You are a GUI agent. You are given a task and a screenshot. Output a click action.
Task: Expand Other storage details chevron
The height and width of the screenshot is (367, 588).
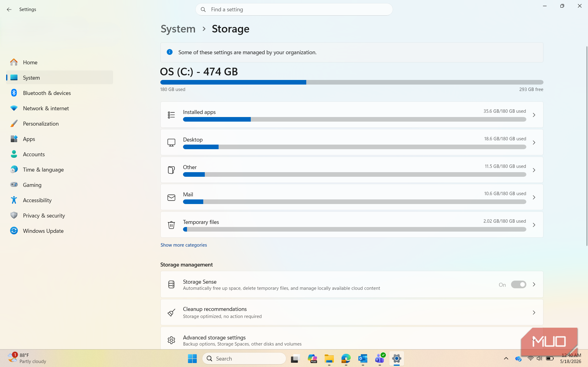pyautogui.click(x=534, y=170)
